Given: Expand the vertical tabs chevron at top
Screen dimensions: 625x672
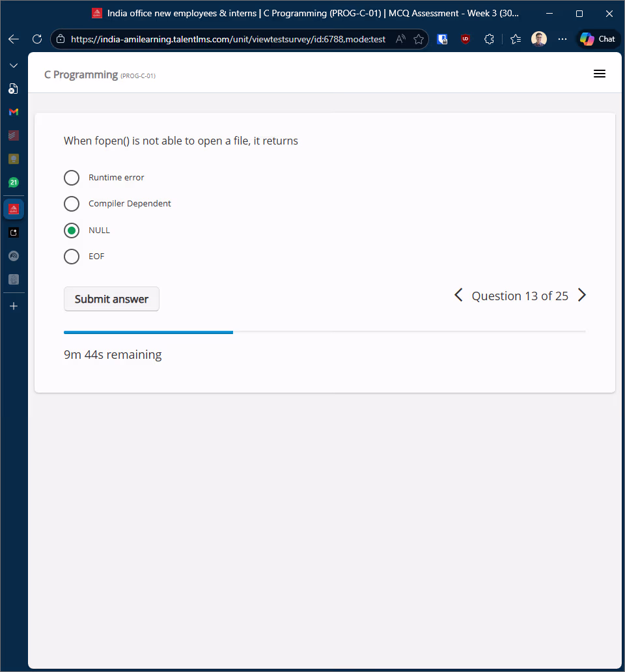Looking at the screenshot, I should tap(14, 66).
